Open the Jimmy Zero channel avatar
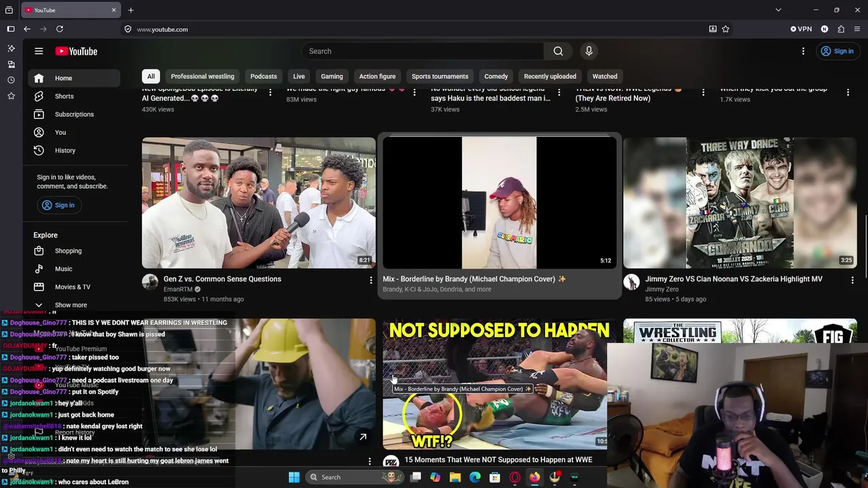 [x=631, y=282]
